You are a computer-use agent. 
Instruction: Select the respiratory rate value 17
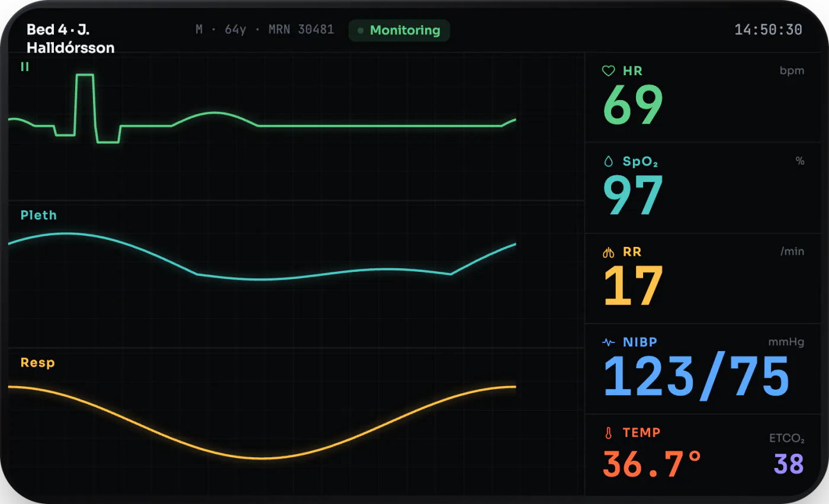[x=633, y=286]
